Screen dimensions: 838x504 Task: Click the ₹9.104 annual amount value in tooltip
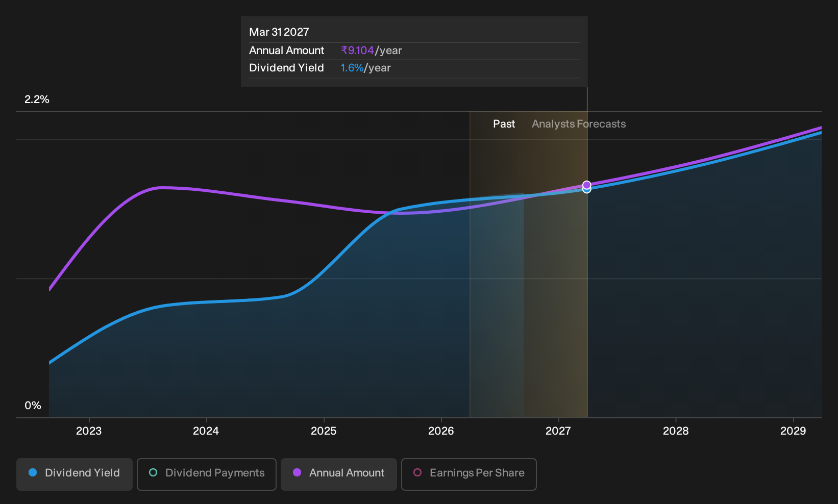click(357, 51)
